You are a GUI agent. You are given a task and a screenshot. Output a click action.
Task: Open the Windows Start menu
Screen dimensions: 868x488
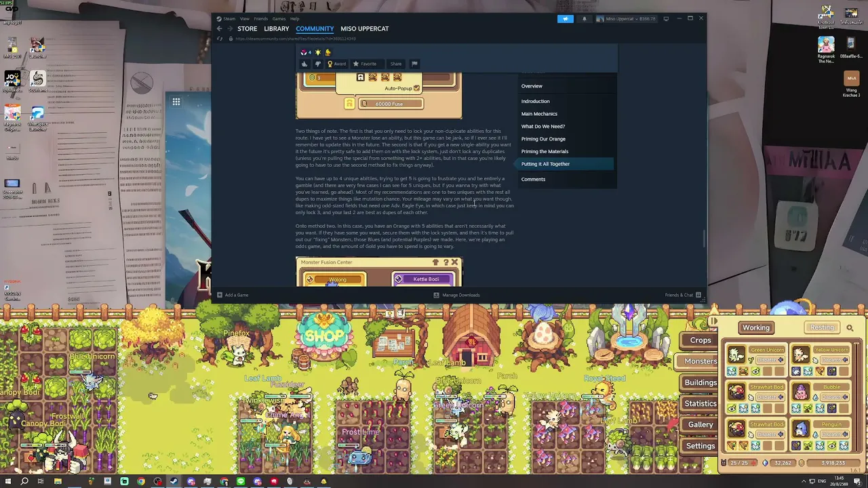(7, 481)
